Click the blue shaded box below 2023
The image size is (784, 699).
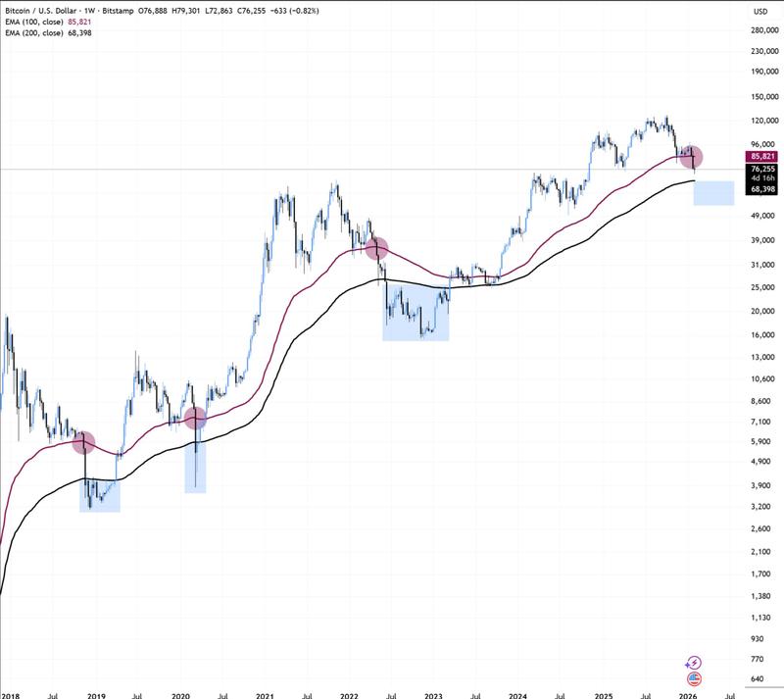click(416, 312)
